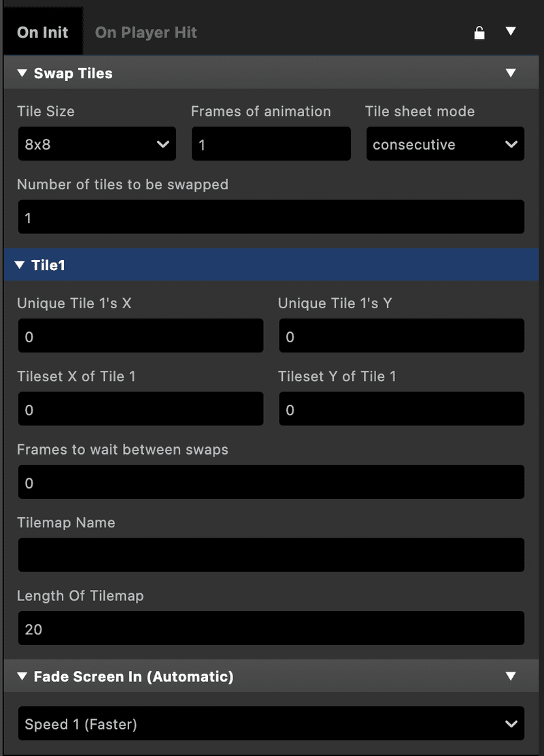Viewport: 544px width, 756px height.
Task: Select the Length Of Tilemap field
Action: 271,629
